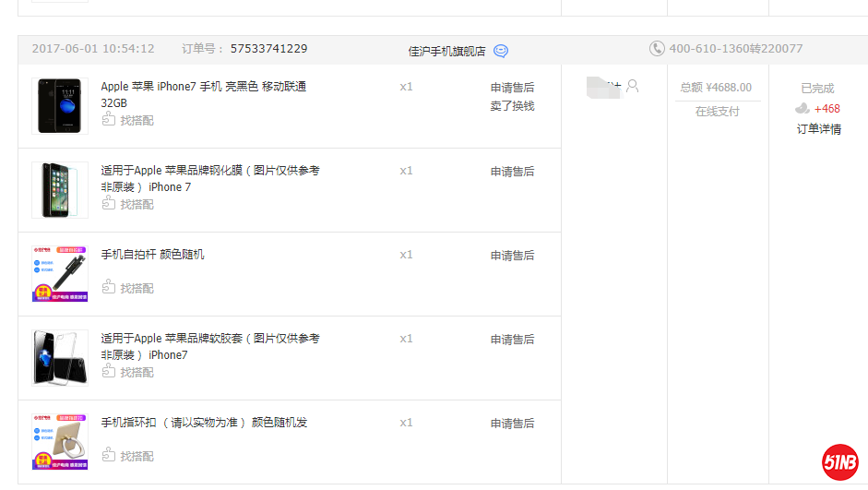Click the phone ring holder thumbnail

60,442
